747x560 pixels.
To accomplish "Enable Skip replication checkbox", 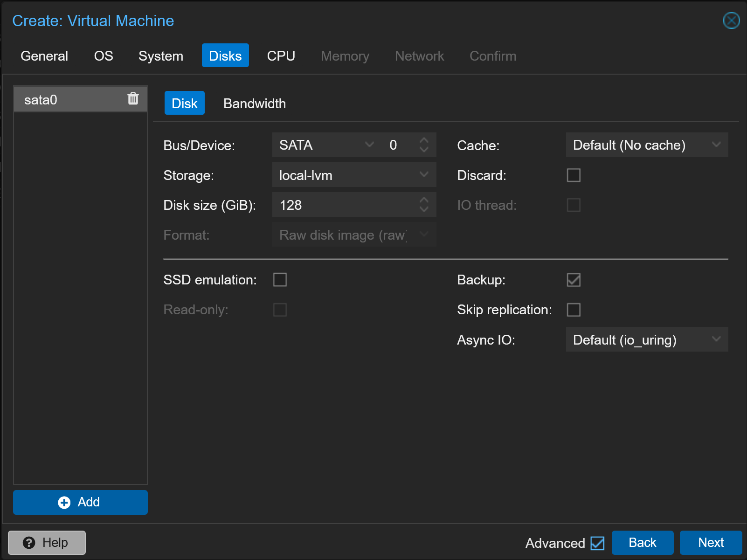I will click(574, 310).
